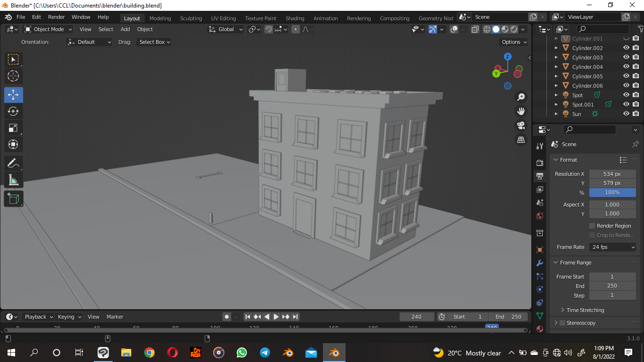Screen dimensions: 644x362
Task: Open the Drag Select Box dropdown
Action: (x=154, y=42)
